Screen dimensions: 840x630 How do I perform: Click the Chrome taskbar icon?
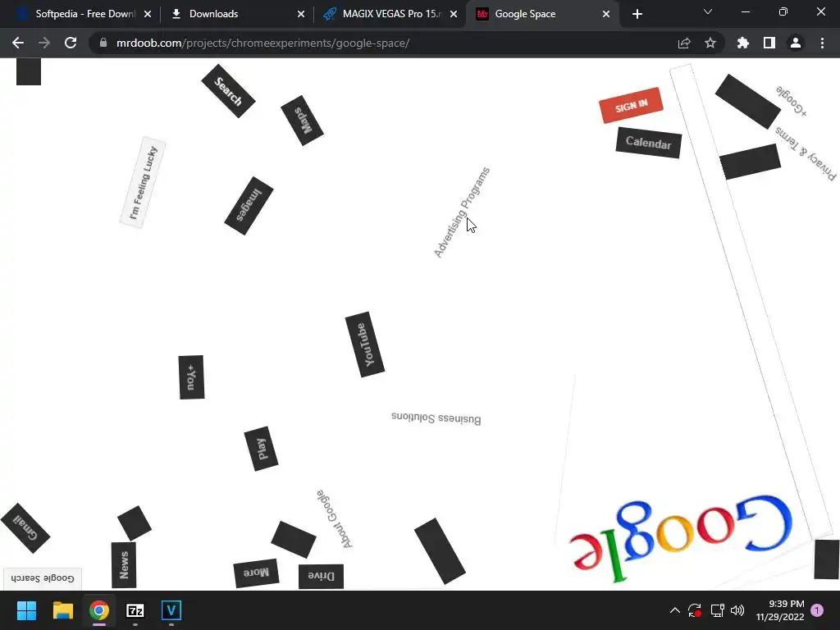click(x=99, y=610)
